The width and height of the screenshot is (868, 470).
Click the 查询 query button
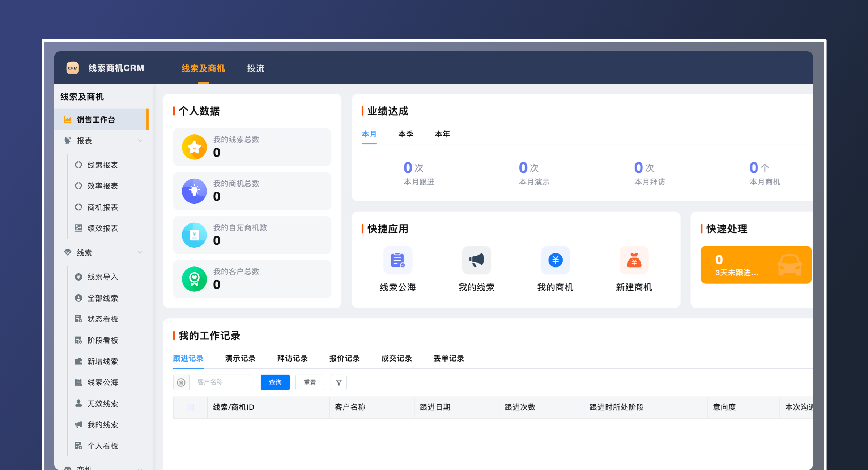[275, 382]
